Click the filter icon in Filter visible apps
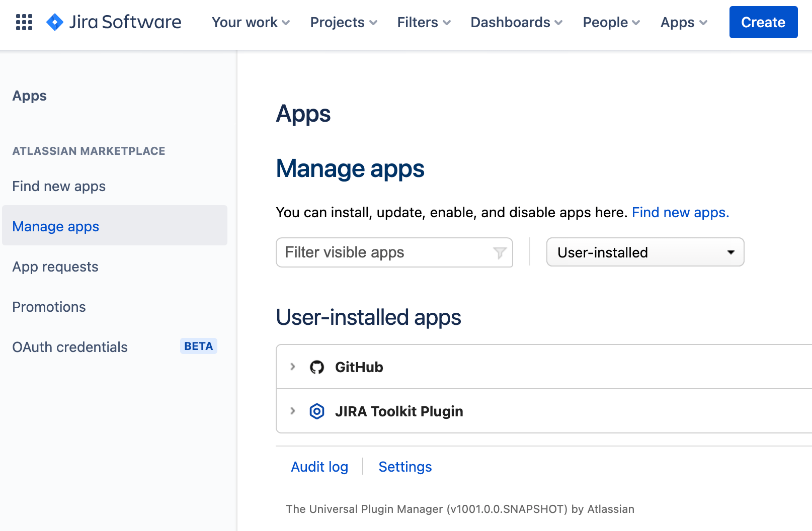The image size is (812, 531). (499, 253)
